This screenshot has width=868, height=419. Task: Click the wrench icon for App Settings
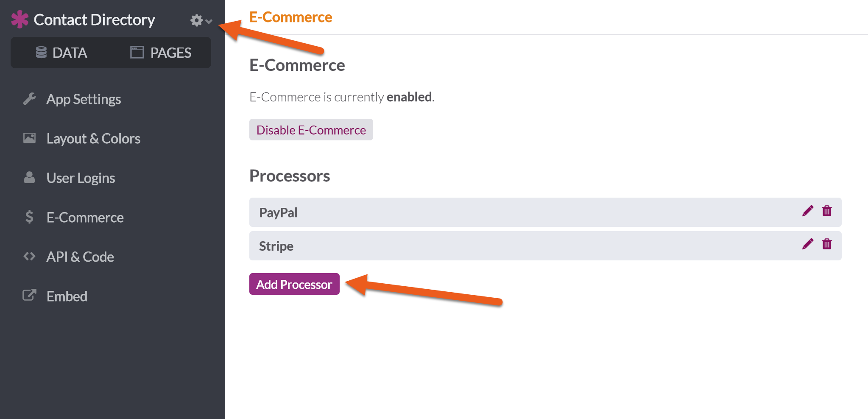[29, 99]
